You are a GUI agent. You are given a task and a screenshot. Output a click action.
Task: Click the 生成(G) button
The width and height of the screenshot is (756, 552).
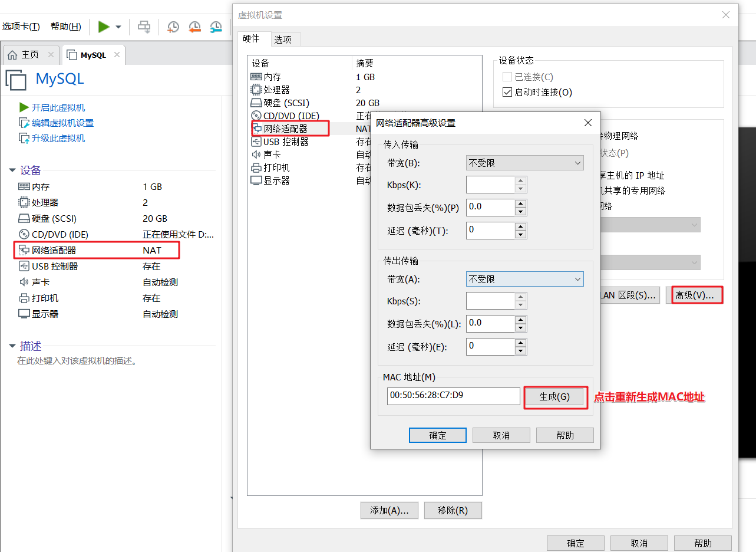554,396
